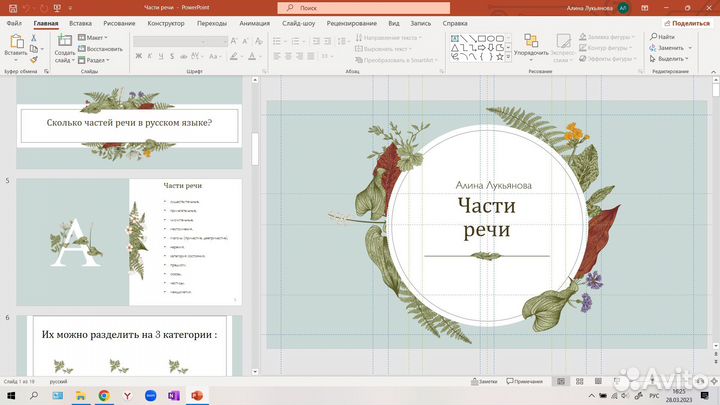Click the language indicator 'русский' in status bar
The image size is (720, 405).
[58, 382]
